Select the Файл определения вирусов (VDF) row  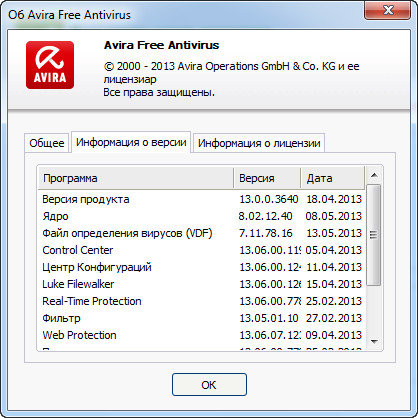(x=202, y=233)
